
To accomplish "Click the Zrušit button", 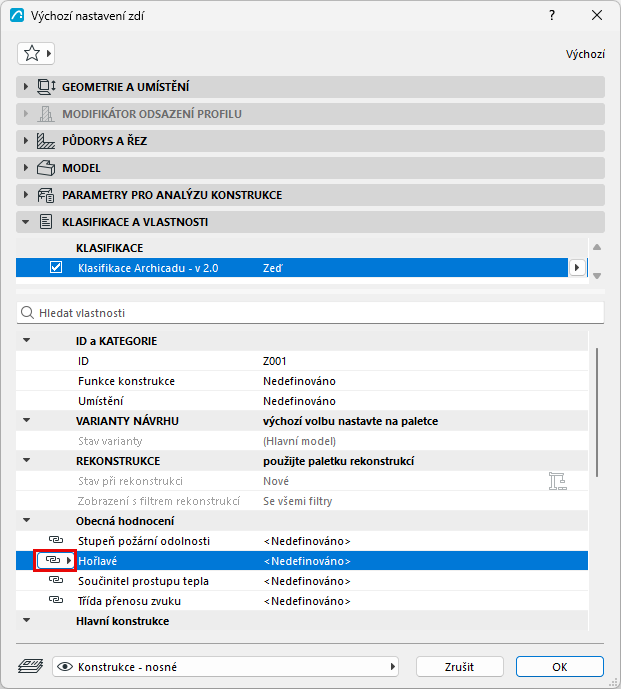I will pyautogui.click(x=459, y=667).
